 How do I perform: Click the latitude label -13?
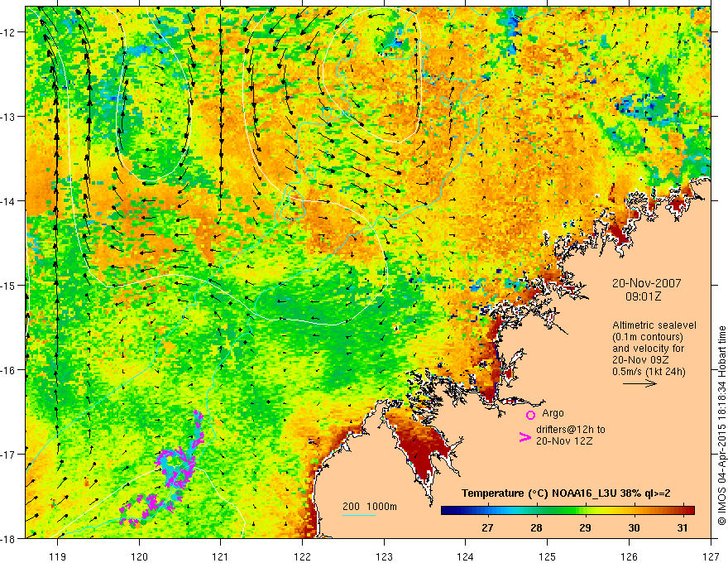point(8,117)
